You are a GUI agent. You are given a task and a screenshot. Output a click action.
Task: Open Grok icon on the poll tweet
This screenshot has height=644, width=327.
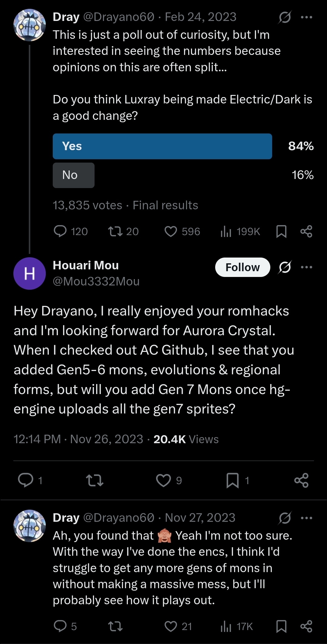tap(285, 17)
